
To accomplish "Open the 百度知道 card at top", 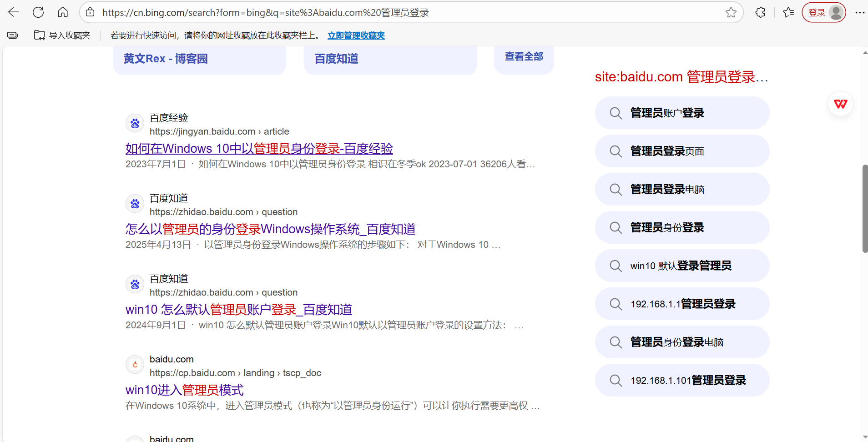I will (390, 59).
